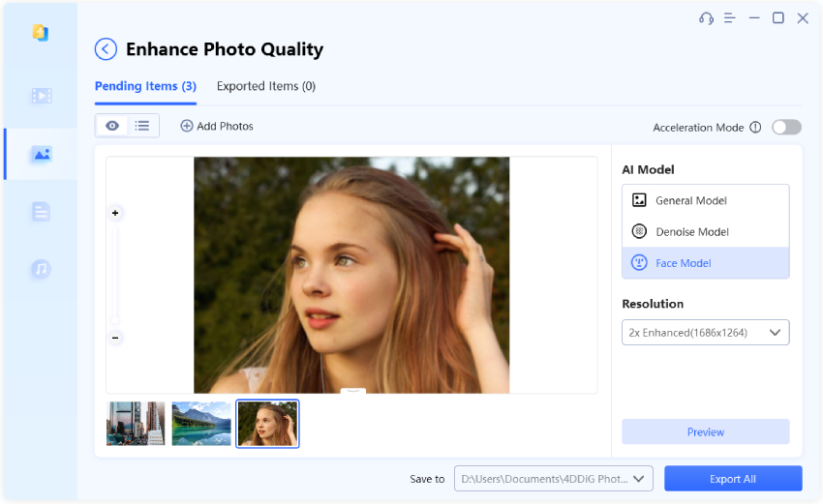Switch to preview eye view mode
The width and height of the screenshot is (823, 504).
click(x=112, y=126)
